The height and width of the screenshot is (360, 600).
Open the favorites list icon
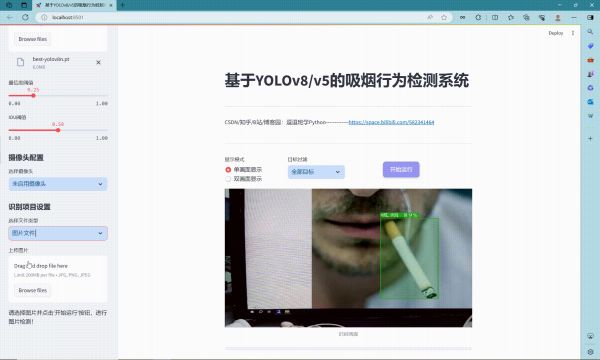click(510, 17)
